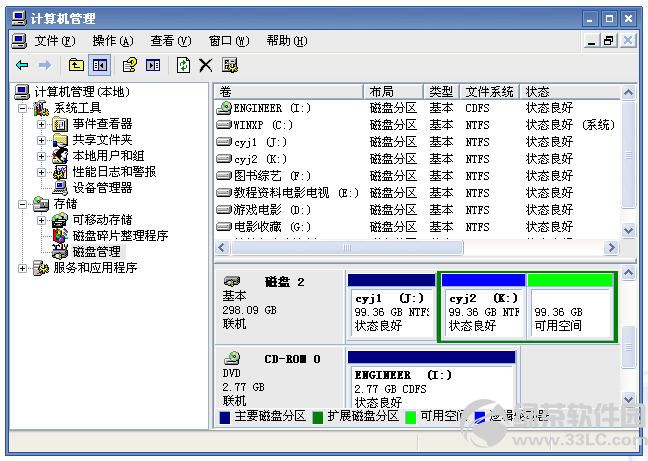Open the 查看(V) menu
The image size is (648, 461).
pyautogui.click(x=170, y=41)
